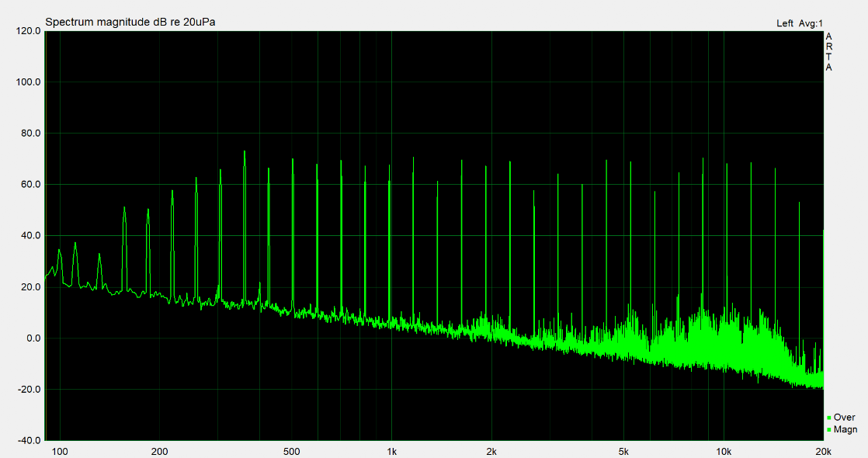The image size is (868, 458).
Task: Select the 80.0 y-axis label
Action: (31, 134)
